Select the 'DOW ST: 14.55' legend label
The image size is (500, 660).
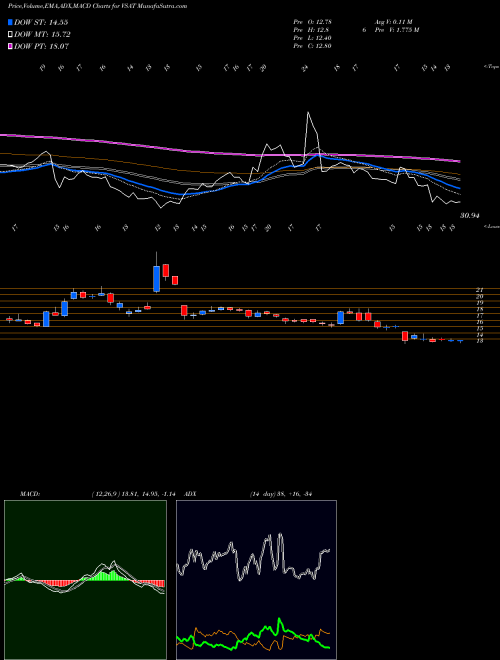[41, 22]
